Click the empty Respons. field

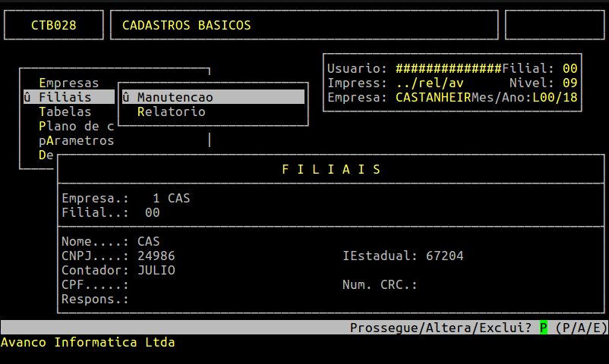point(152,299)
